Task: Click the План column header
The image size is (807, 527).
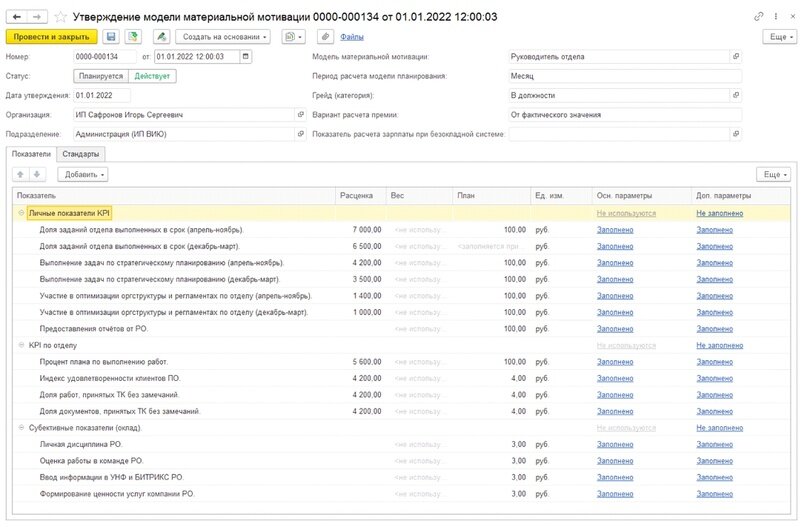Action: pyautogui.click(x=492, y=196)
